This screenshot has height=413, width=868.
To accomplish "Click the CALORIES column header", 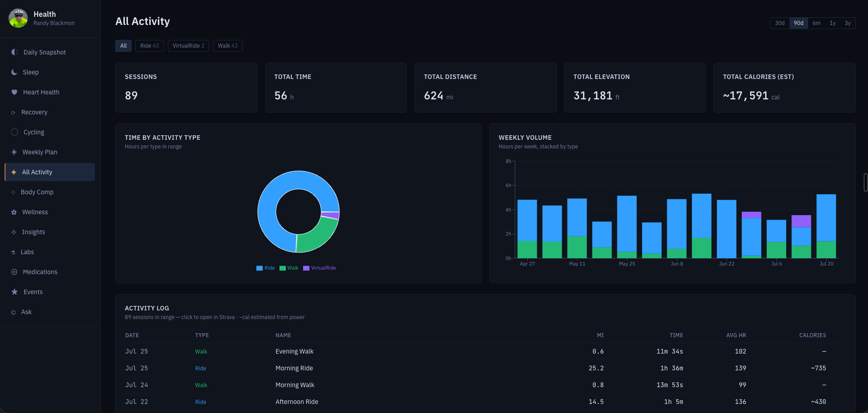I will [x=813, y=335].
